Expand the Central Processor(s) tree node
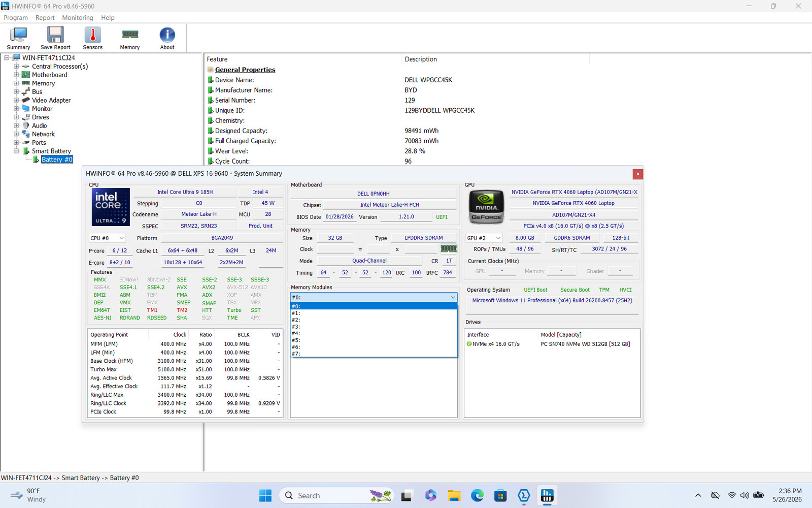 (x=16, y=67)
